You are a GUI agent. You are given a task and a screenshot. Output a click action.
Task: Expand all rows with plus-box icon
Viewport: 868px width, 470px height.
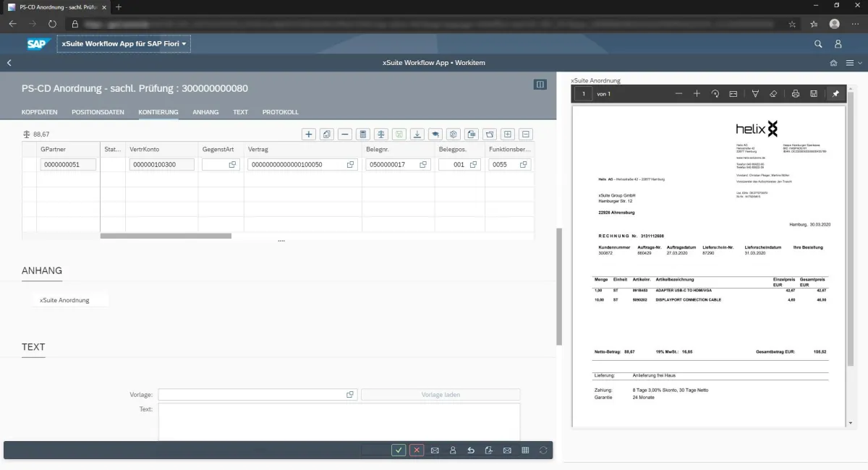[508, 134]
